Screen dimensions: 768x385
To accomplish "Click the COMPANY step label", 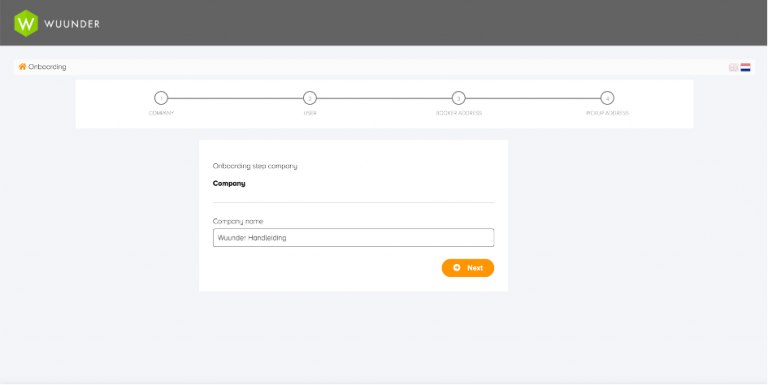I will tap(161, 113).
